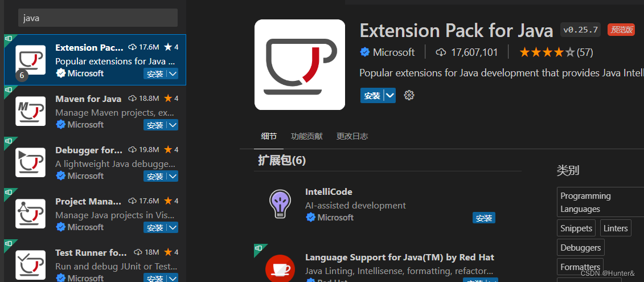Select the Linters category tag

[616, 228]
